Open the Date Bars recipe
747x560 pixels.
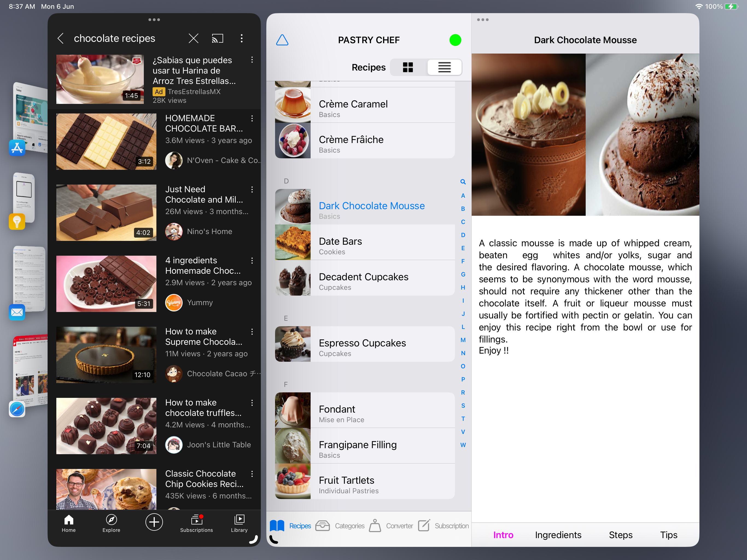pos(365,242)
